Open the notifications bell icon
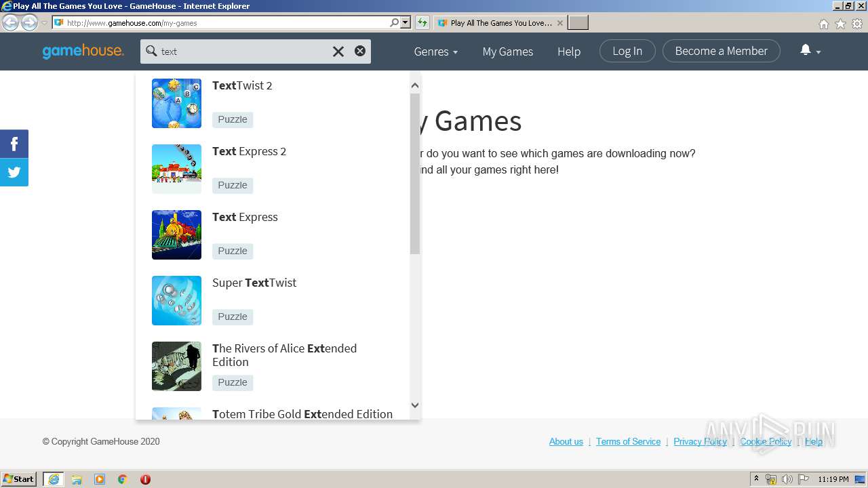 tap(806, 50)
